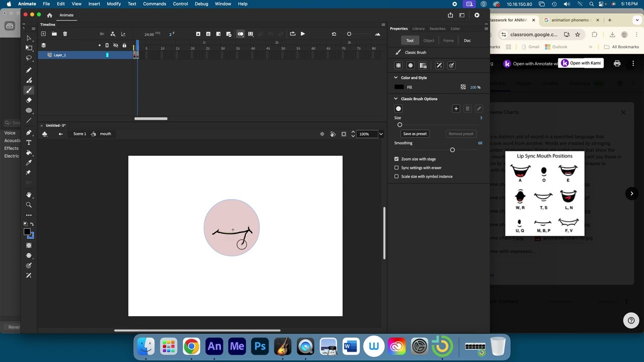This screenshot has height=362, width=644.
Task: Select the Lasso tool
Action: [29, 58]
